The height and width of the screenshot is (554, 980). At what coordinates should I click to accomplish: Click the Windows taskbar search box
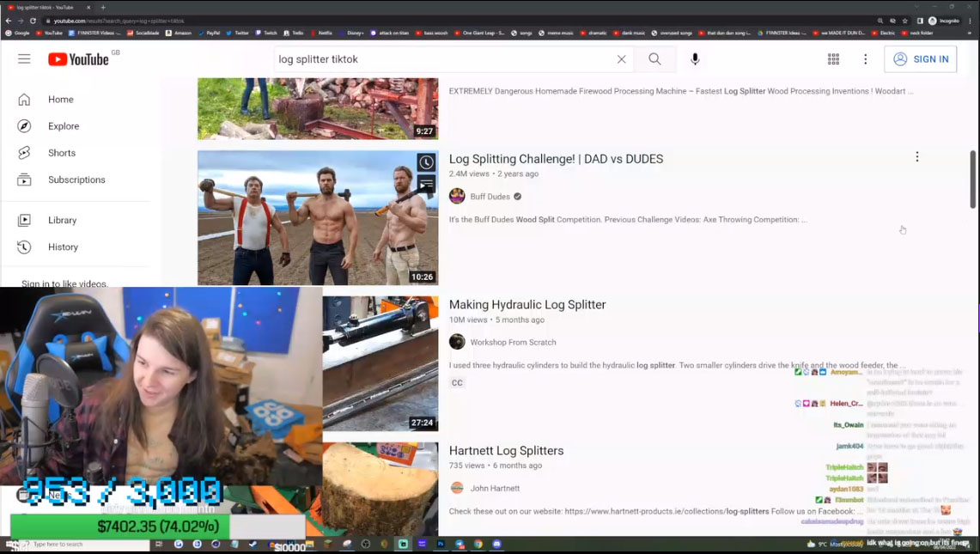pyautogui.click(x=86, y=545)
